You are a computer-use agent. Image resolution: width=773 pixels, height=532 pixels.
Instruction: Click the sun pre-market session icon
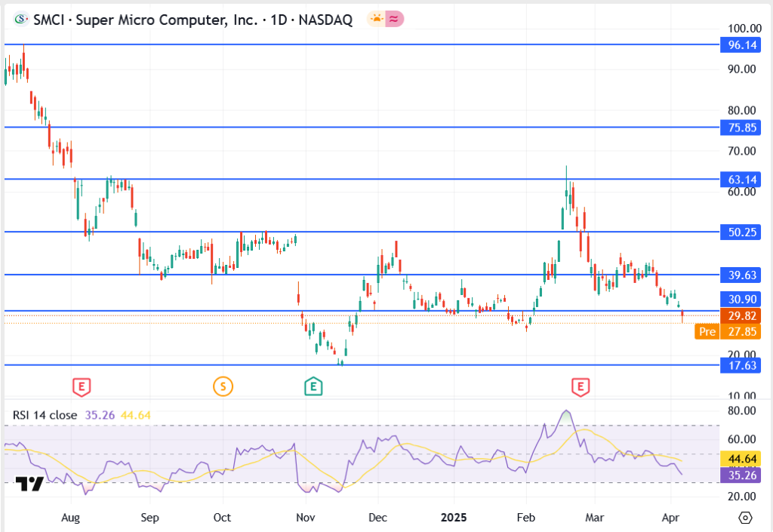[377, 19]
